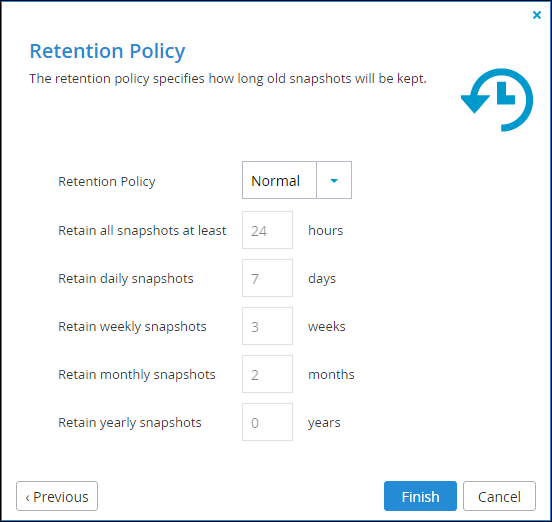Click the "Retain daily snapshots" label
The width and height of the screenshot is (552, 522).
click(x=126, y=279)
